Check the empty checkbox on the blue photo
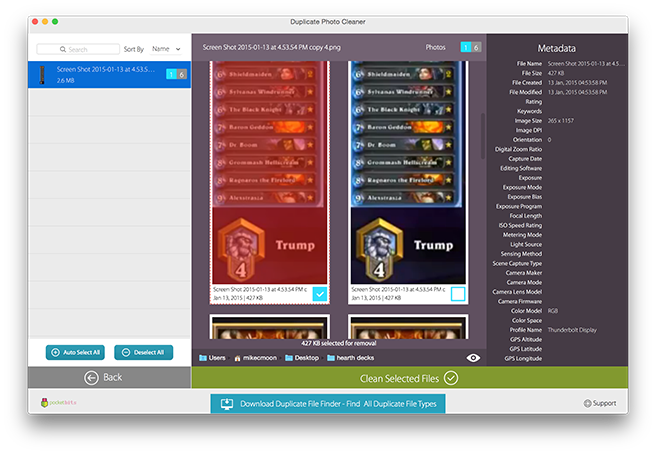656x454 pixels. (x=458, y=294)
